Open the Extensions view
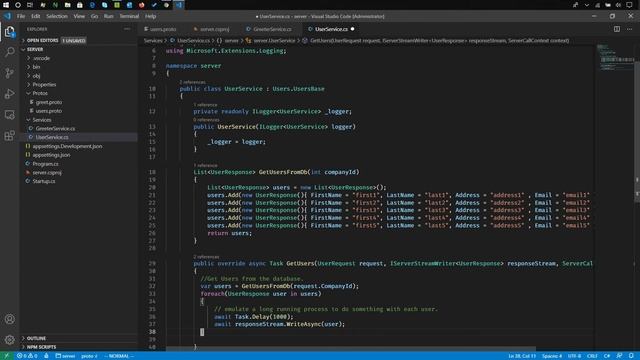 pyautogui.click(x=10, y=136)
